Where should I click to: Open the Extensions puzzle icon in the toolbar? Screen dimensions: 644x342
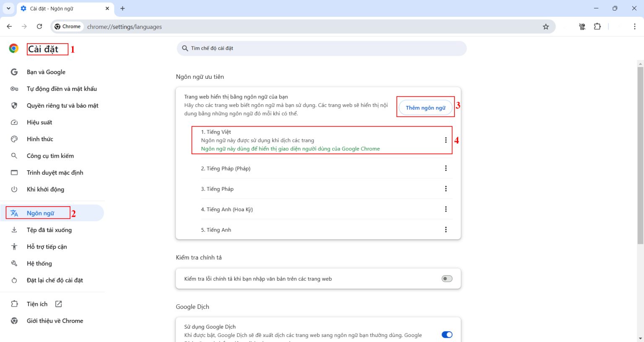click(597, 26)
